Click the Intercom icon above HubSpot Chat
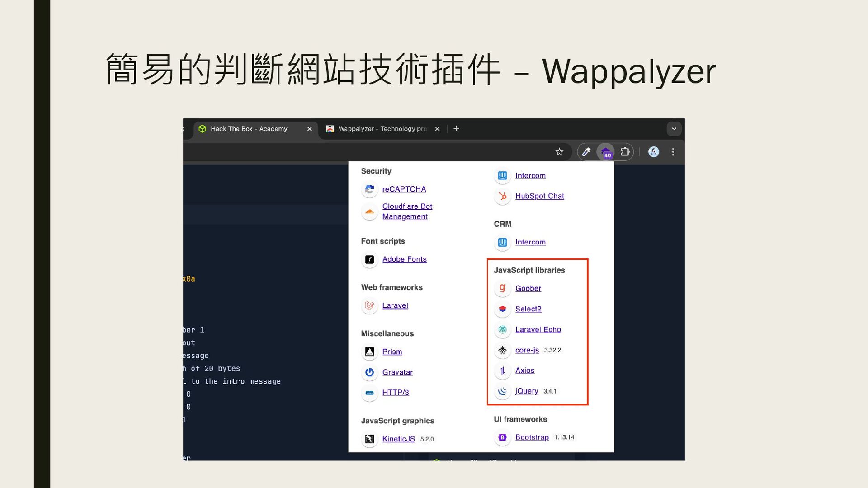 click(502, 175)
